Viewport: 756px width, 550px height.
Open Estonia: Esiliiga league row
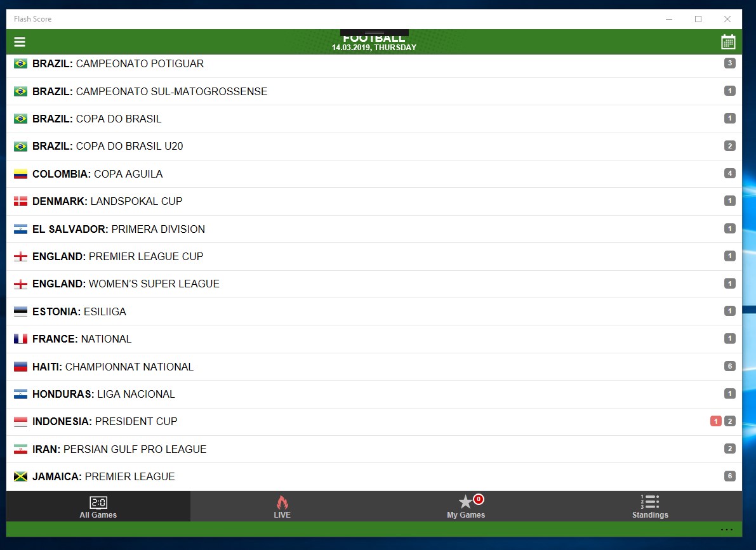click(x=374, y=311)
